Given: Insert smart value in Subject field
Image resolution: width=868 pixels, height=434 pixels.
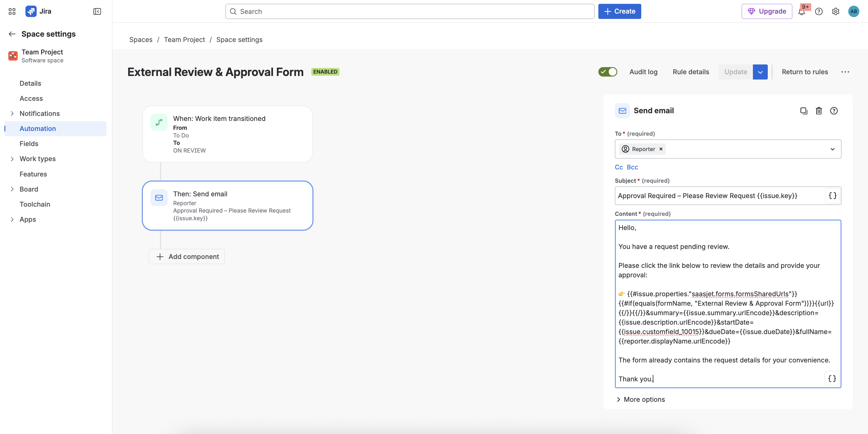Looking at the screenshot, I should click(832, 196).
